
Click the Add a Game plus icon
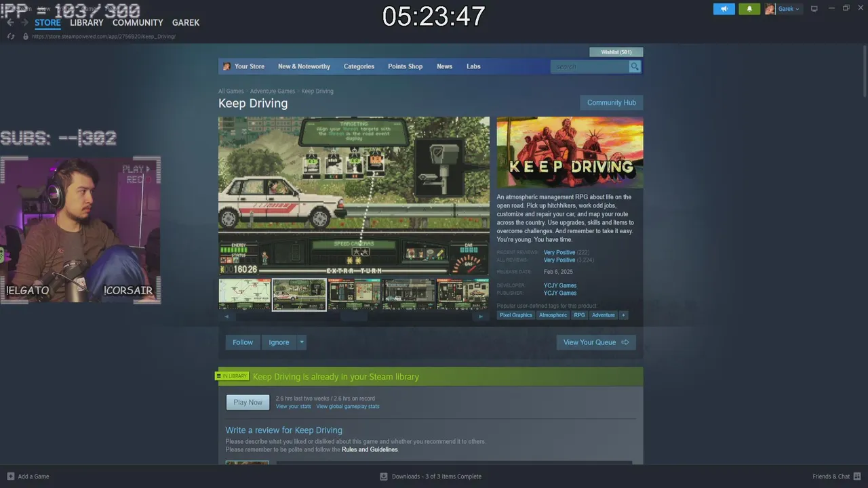point(10,476)
